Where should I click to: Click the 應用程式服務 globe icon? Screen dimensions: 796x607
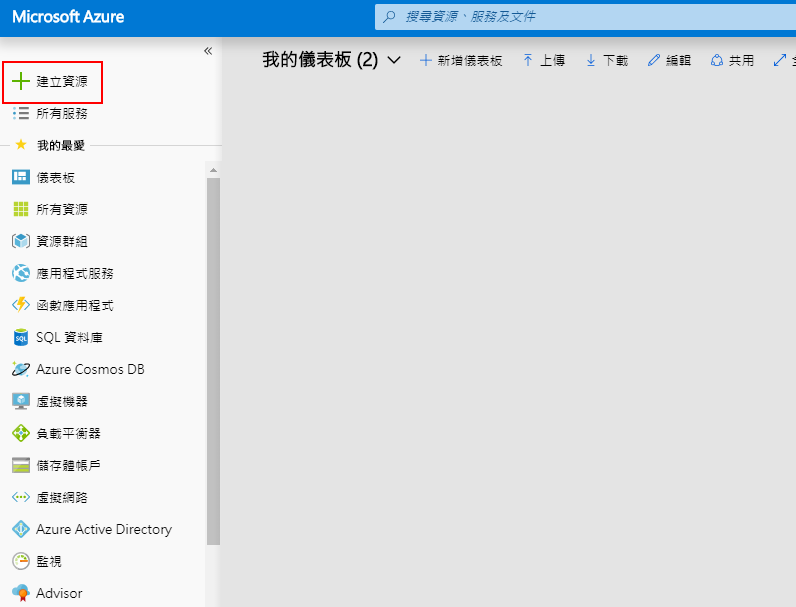(x=21, y=273)
